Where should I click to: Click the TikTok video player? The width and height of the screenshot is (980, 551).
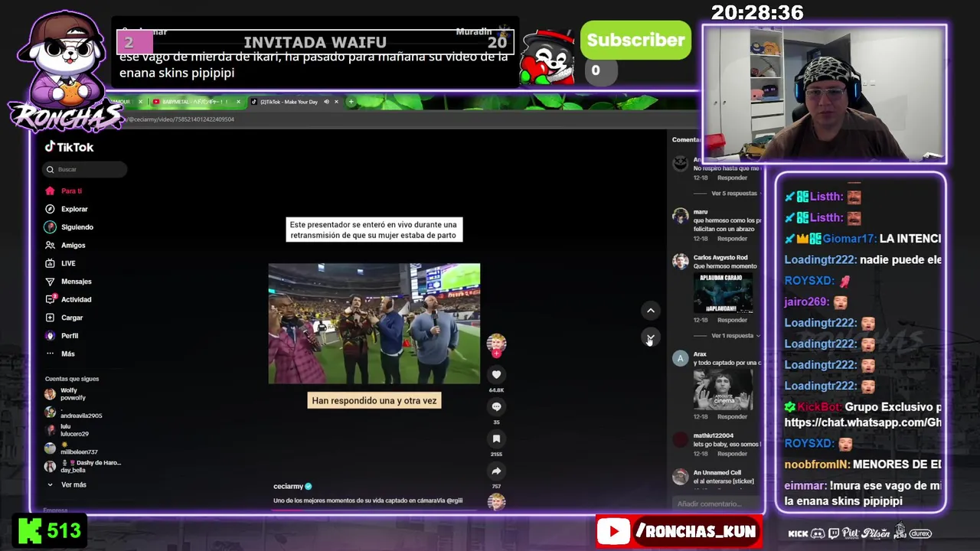374,324
